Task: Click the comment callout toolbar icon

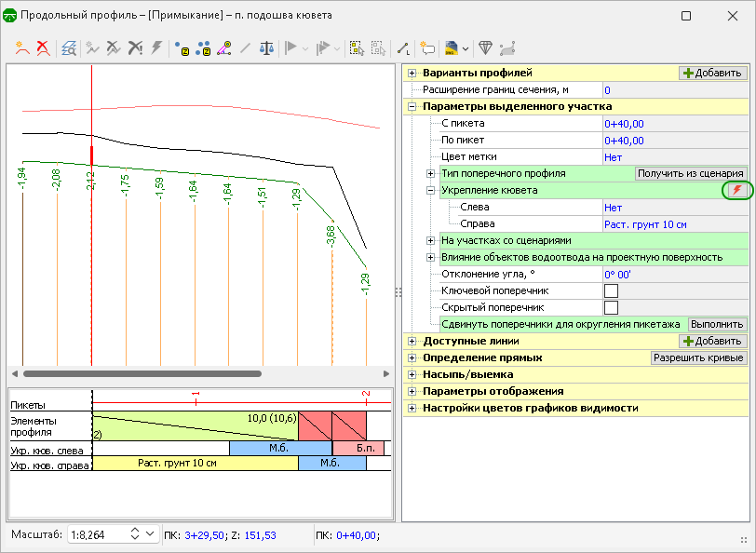Action: pos(427,47)
